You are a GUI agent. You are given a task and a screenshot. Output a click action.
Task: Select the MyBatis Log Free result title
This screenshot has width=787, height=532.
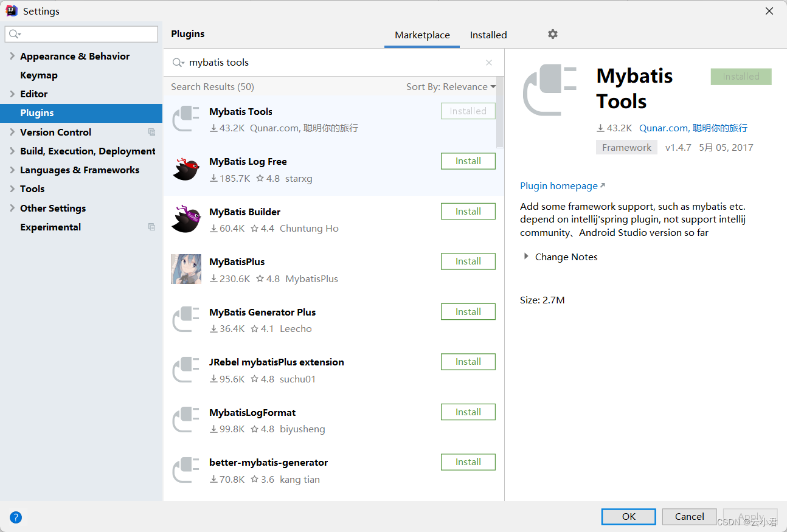[248, 162]
